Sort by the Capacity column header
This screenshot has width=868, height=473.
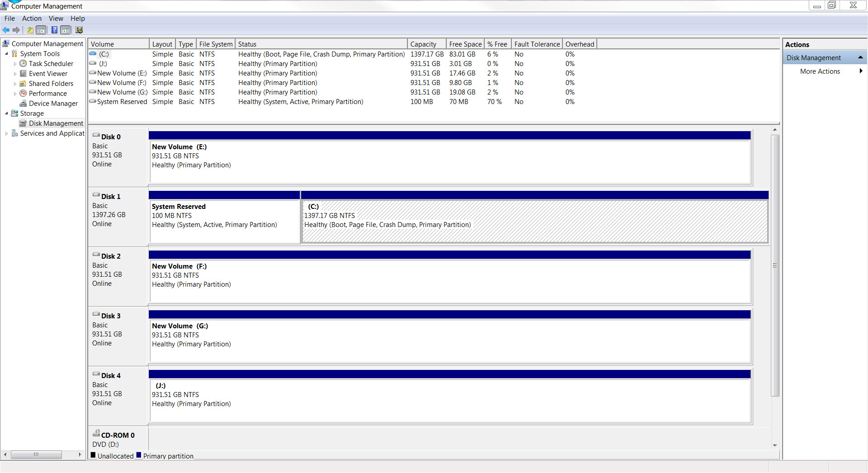[427, 44]
